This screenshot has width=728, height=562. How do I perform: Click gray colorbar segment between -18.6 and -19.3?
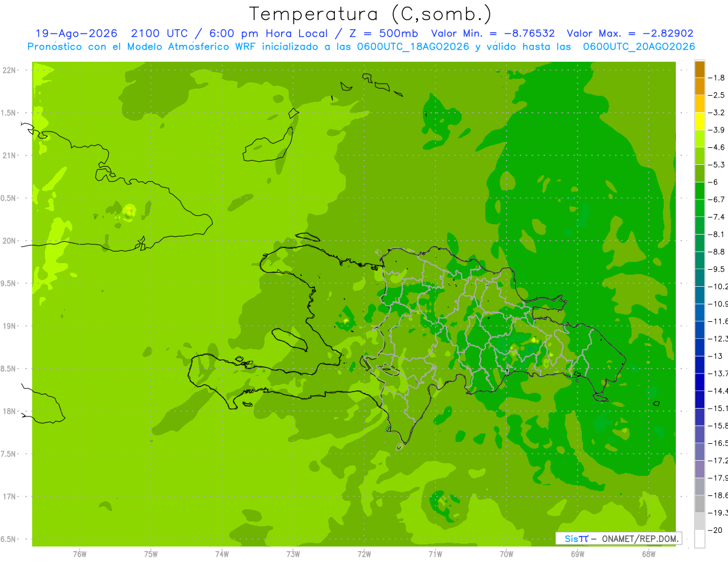[x=699, y=504]
